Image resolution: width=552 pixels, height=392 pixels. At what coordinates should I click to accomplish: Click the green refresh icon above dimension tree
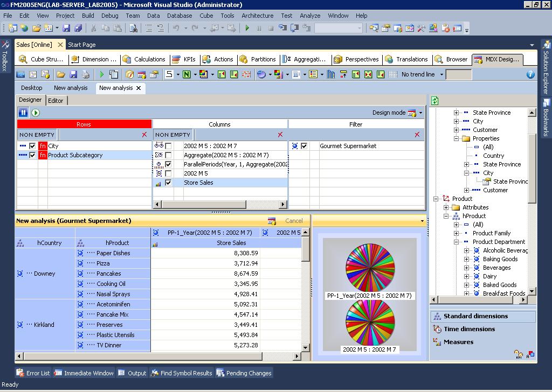tap(435, 101)
